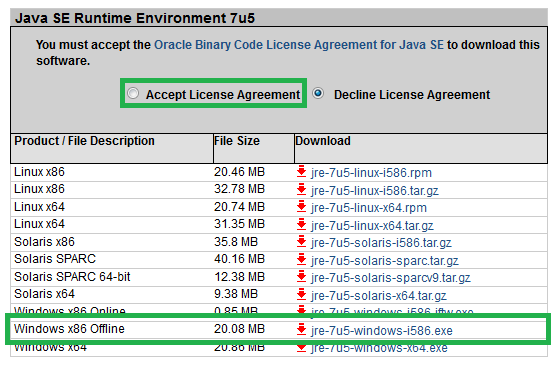Download jre-7u5-linux-x64.rpm file link

pos(369,208)
